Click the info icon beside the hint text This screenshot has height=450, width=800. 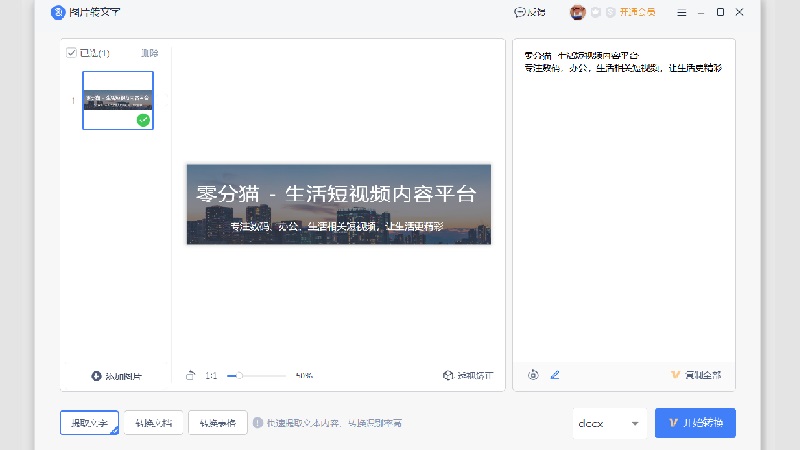click(258, 423)
